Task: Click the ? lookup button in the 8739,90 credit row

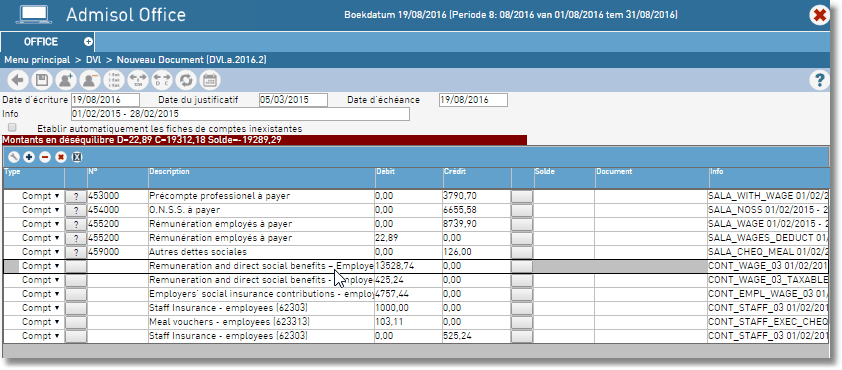Action: [76, 224]
